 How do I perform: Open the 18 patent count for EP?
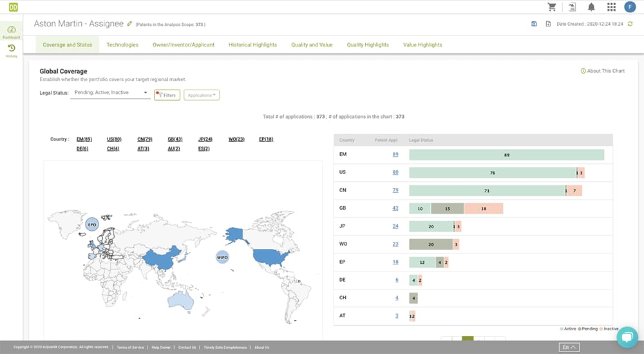(395, 262)
